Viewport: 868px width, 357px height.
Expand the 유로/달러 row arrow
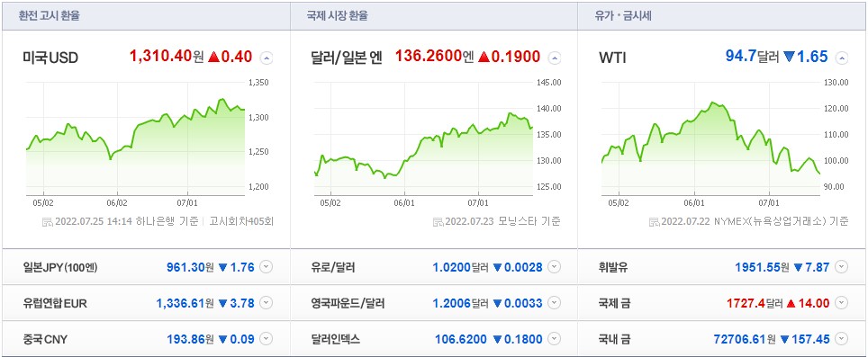[x=554, y=267]
